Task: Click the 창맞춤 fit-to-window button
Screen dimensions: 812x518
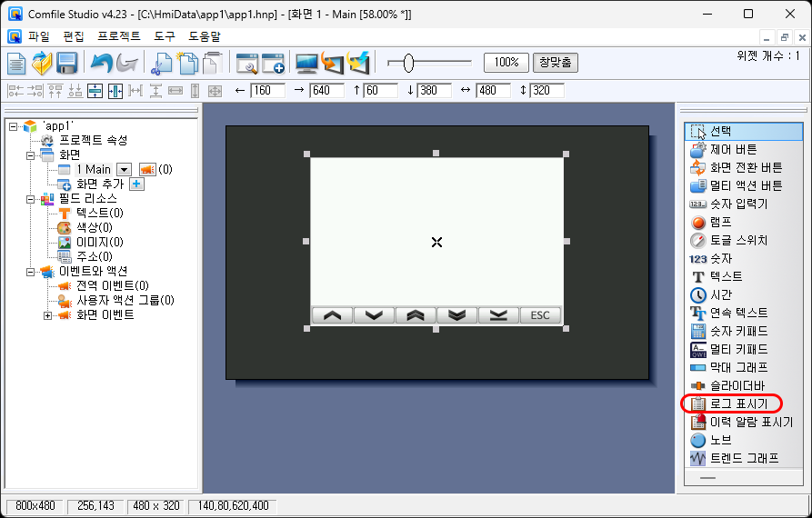Action: (x=555, y=63)
